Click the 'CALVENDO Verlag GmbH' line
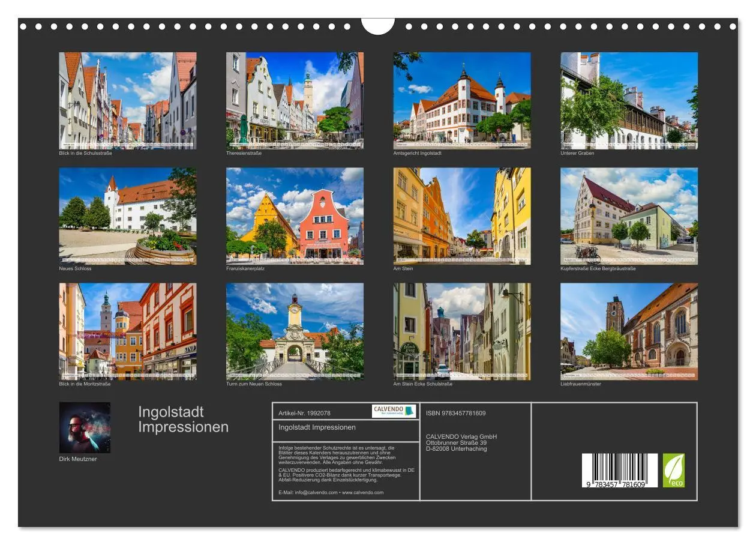The height and width of the screenshot is (545, 756). pos(461,436)
